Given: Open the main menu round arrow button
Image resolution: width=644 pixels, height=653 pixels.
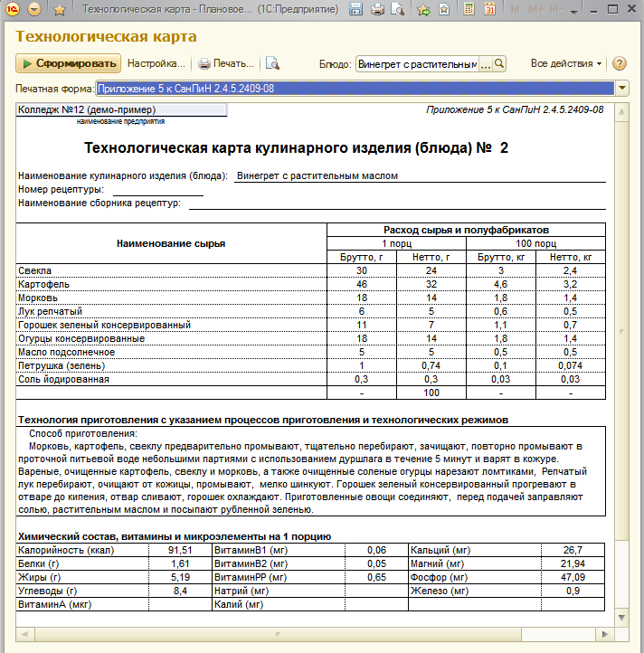Looking at the screenshot, I should (34, 9).
